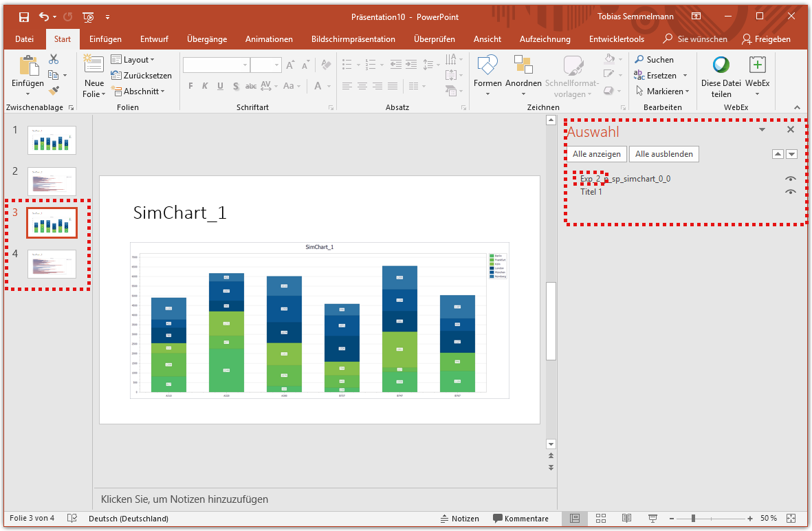Open the Quick Access Toolbar customize arrow

click(108, 17)
